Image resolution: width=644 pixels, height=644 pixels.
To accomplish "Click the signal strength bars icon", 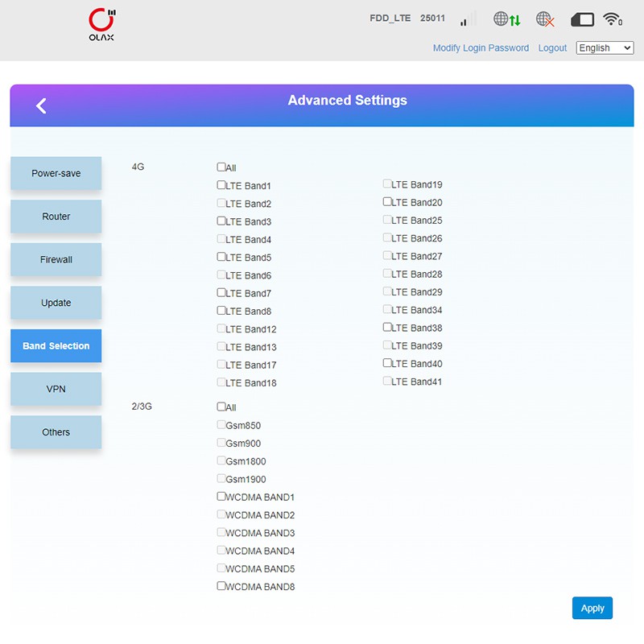I will point(464,20).
